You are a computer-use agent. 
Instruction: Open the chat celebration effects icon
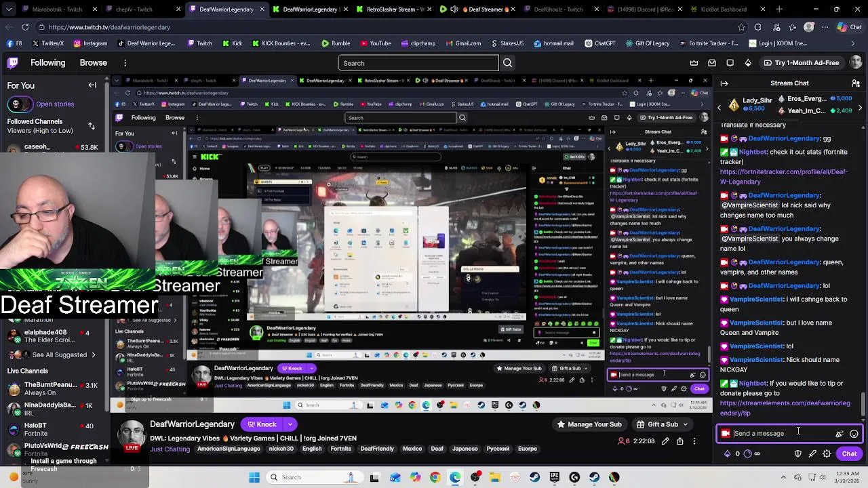(840, 434)
